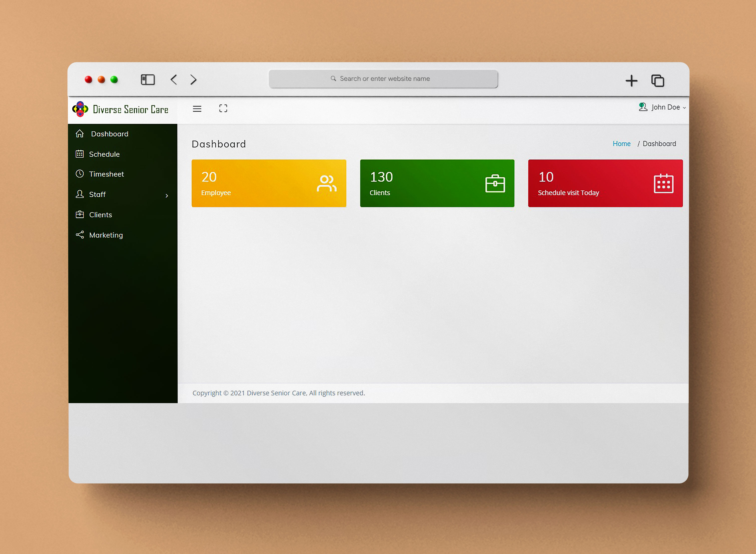Viewport: 756px width, 554px height.
Task: Click the briefcase icon on the Clients card
Action: 495,183
